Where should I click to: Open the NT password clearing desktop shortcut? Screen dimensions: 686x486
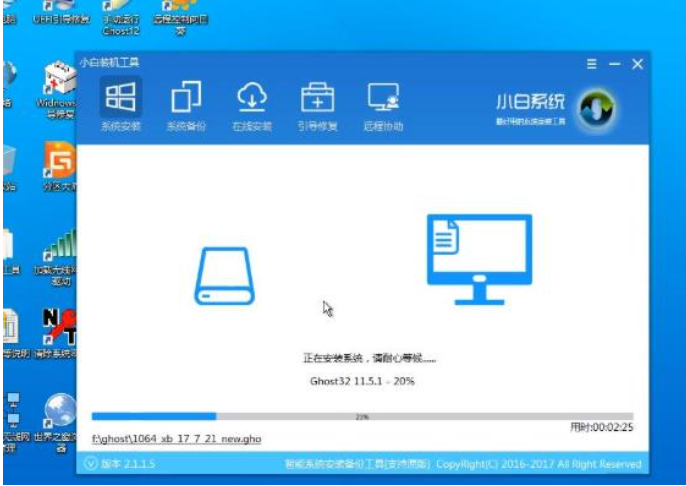[59, 330]
